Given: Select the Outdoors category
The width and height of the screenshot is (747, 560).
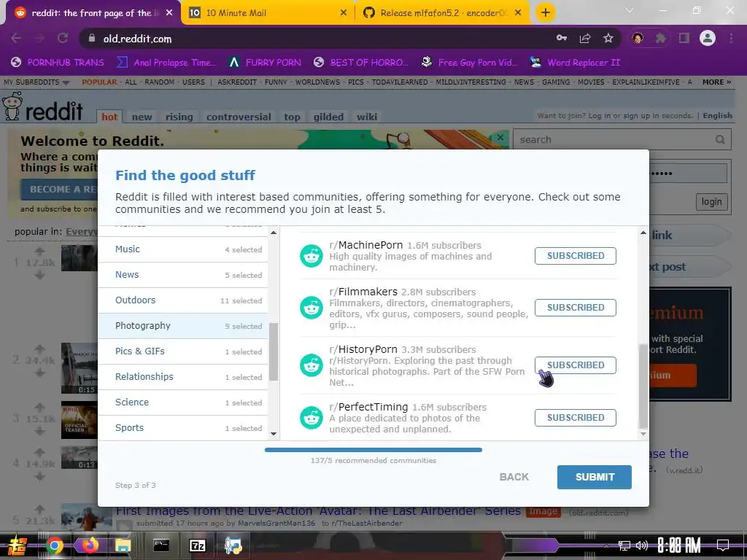Looking at the screenshot, I should point(183,300).
